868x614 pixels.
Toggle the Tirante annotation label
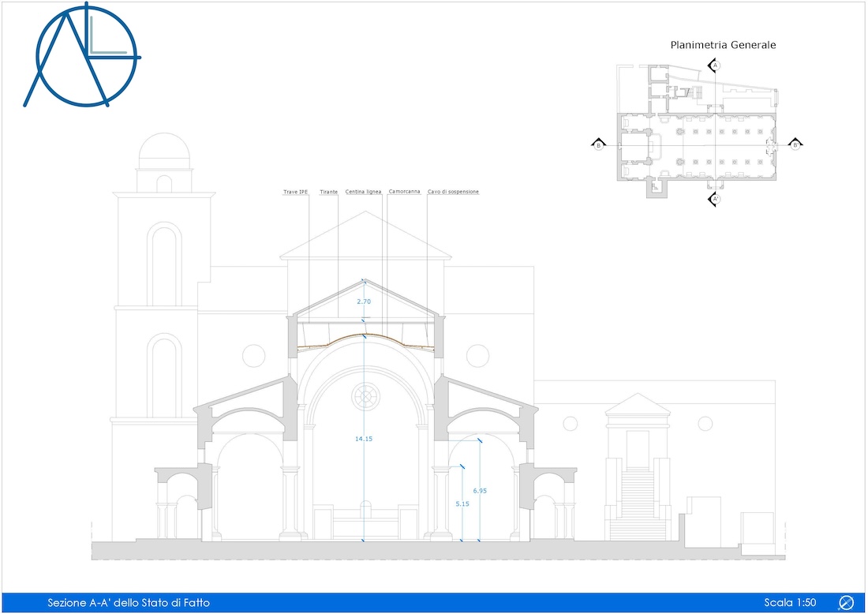pos(327,191)
